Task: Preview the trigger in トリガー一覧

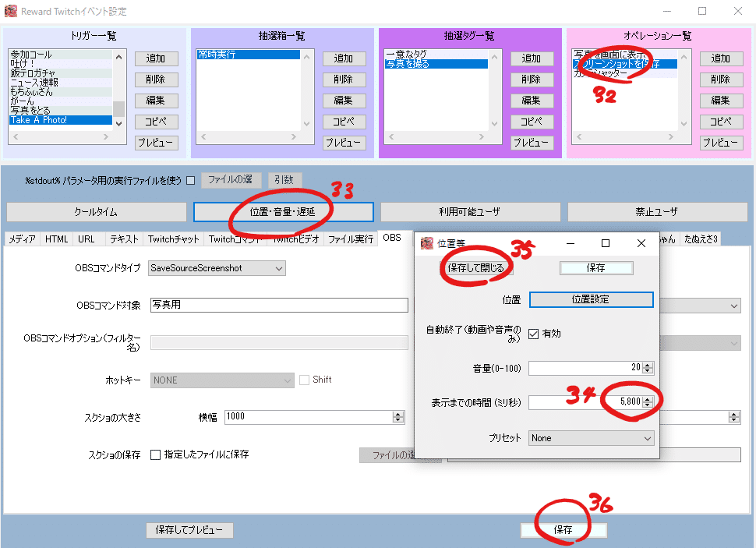Action: (x=156, y=143)
